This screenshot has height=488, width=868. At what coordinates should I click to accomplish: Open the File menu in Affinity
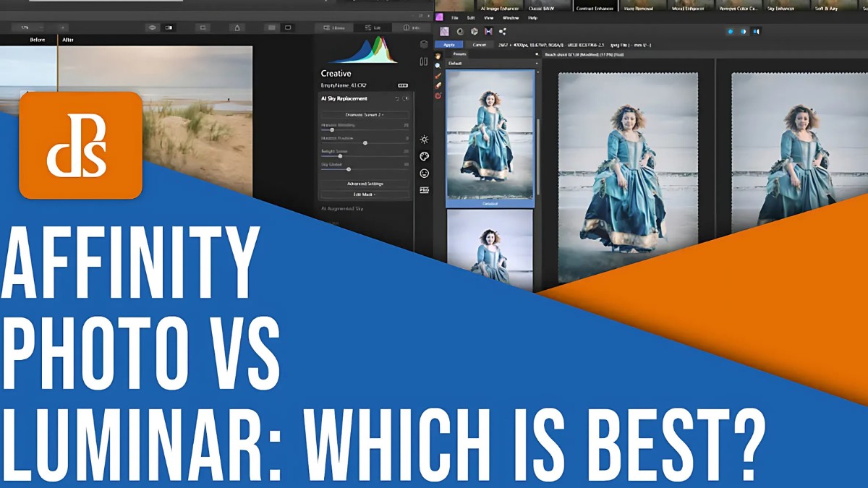456,17
